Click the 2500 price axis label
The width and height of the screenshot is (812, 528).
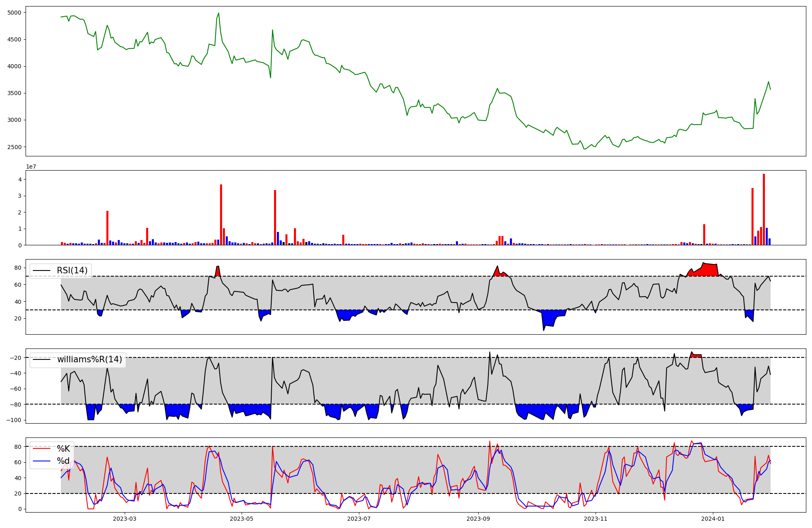14,147
